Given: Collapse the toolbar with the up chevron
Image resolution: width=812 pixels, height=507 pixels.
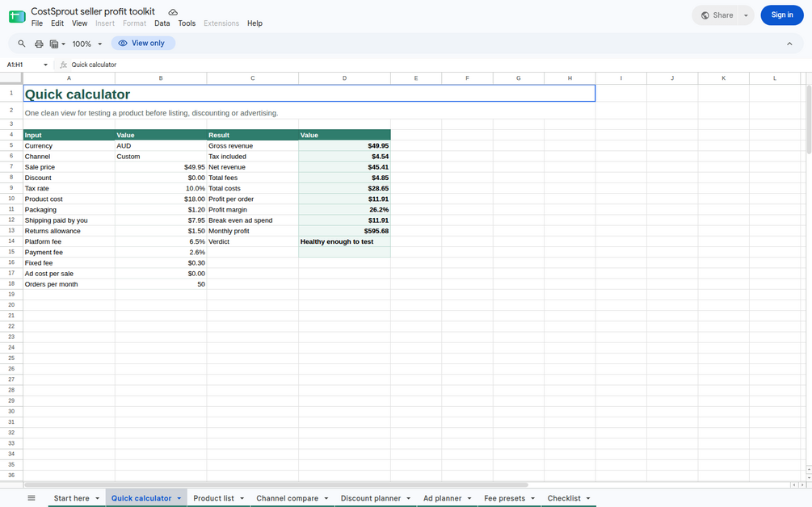Looking at the screenshot, I should [789, 44].
